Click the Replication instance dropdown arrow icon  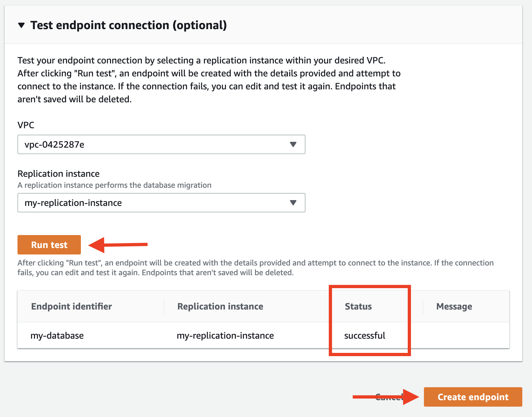293,203
